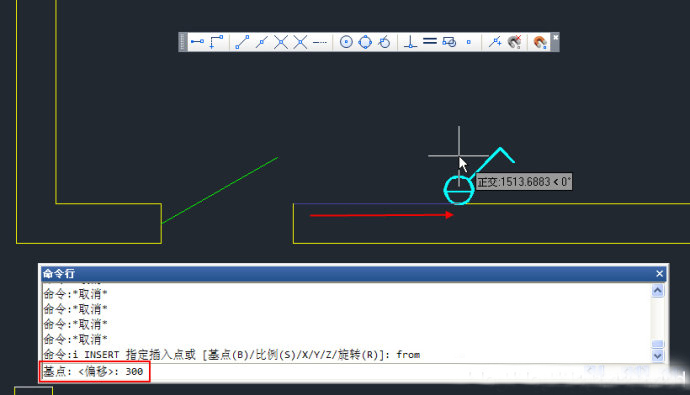This screenshot has width=690, height=395.
Task: Choose the Perpendicular object snap
Action: tap(410, 42)
